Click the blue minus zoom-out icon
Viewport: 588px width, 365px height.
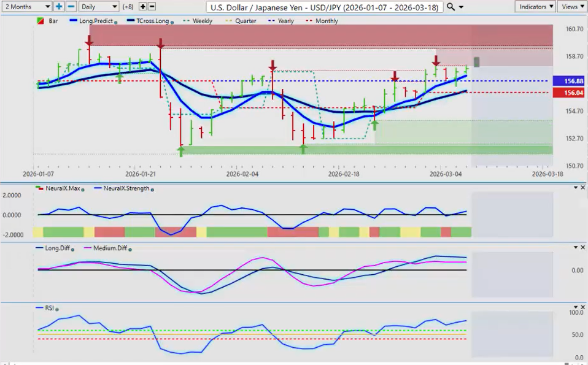point(71,6)
